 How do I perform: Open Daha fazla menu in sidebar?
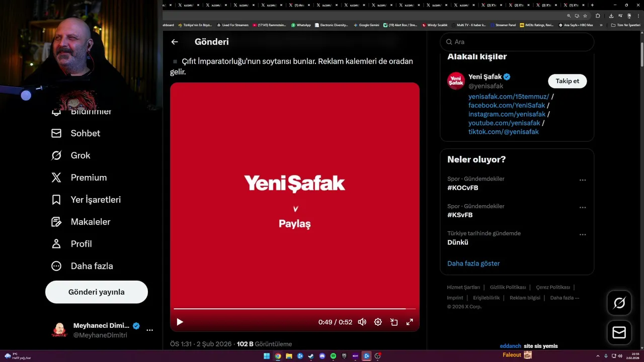82,266
